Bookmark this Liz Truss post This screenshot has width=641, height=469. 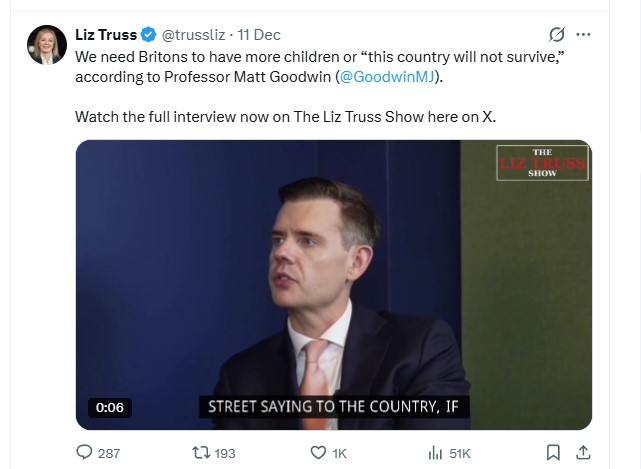click(x=554, y=453)
